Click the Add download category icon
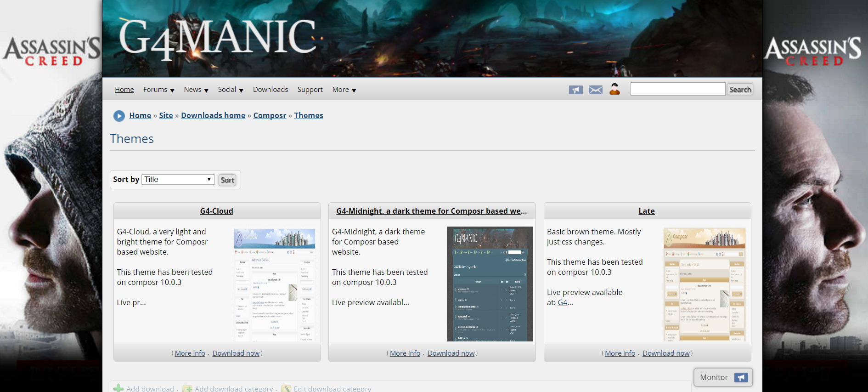The height and width of the screenshot is (392, 868). coord(187,388)
